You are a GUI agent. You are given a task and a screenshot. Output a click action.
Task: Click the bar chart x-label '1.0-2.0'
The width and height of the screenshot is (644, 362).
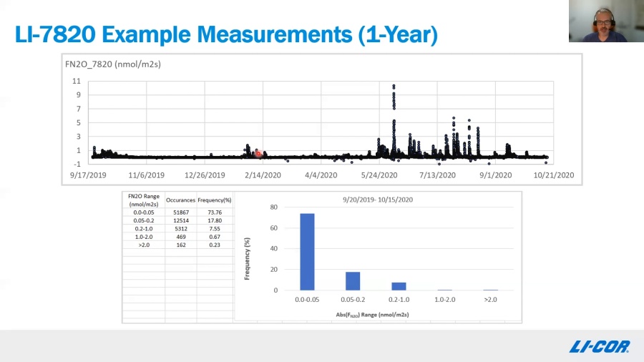click(x=445, y=300)
